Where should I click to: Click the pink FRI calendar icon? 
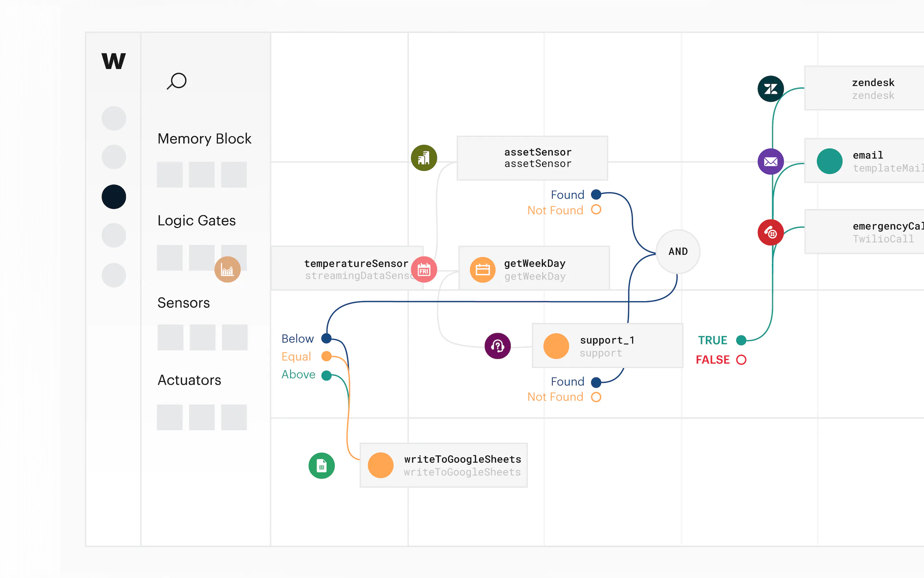423,270
